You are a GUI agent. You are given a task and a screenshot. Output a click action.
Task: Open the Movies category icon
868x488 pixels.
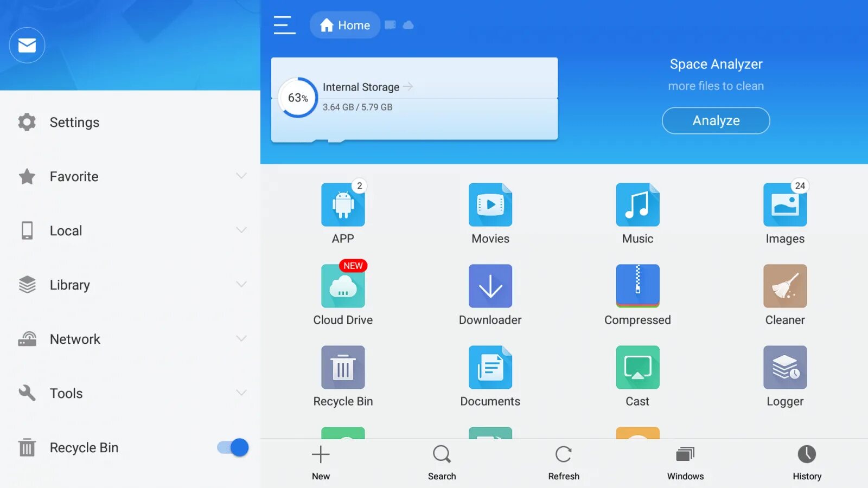click(x=490, y=205)
